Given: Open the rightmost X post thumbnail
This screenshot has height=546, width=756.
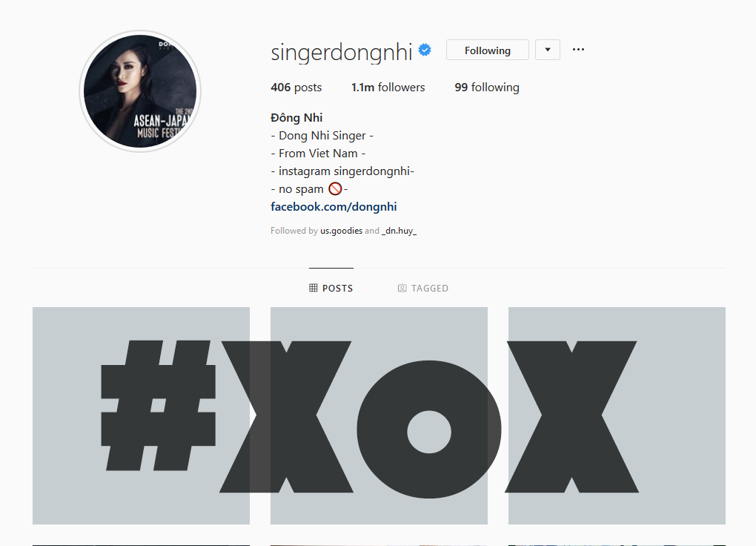Looking at the screenshot, I should 617,415.
